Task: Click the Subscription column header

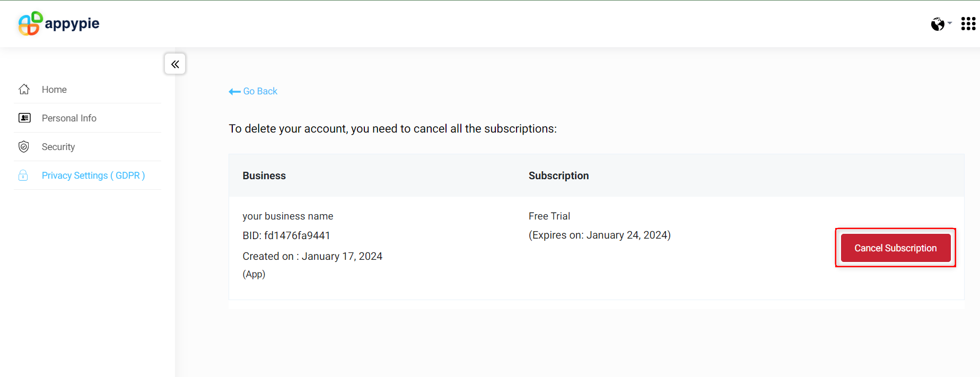Action: click(x=558, y=176)
